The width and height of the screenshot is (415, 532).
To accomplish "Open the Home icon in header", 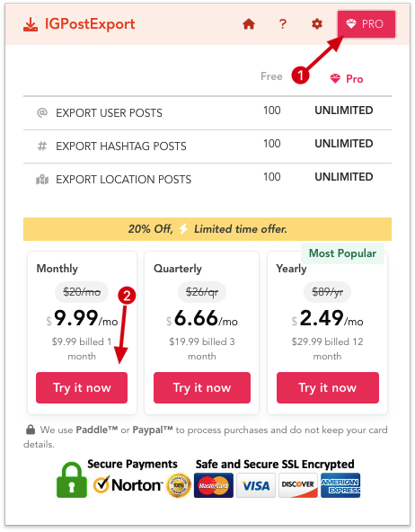I will point(249,24).
